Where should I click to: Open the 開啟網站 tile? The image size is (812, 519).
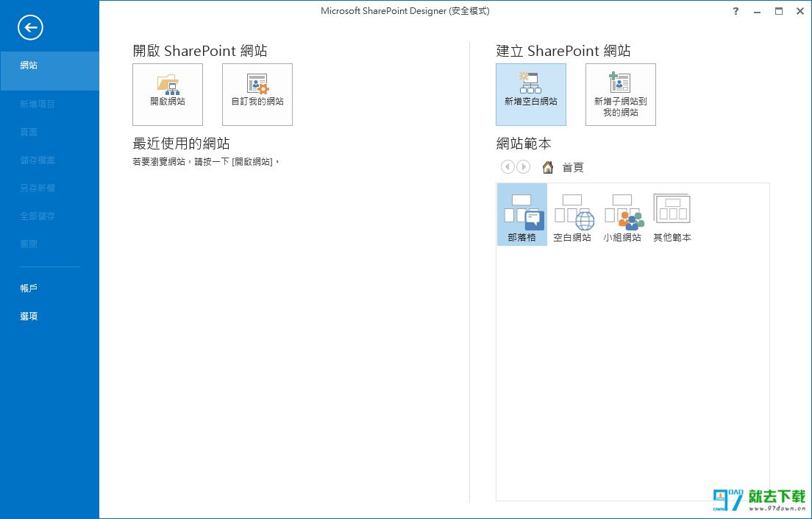coord(168,94)
